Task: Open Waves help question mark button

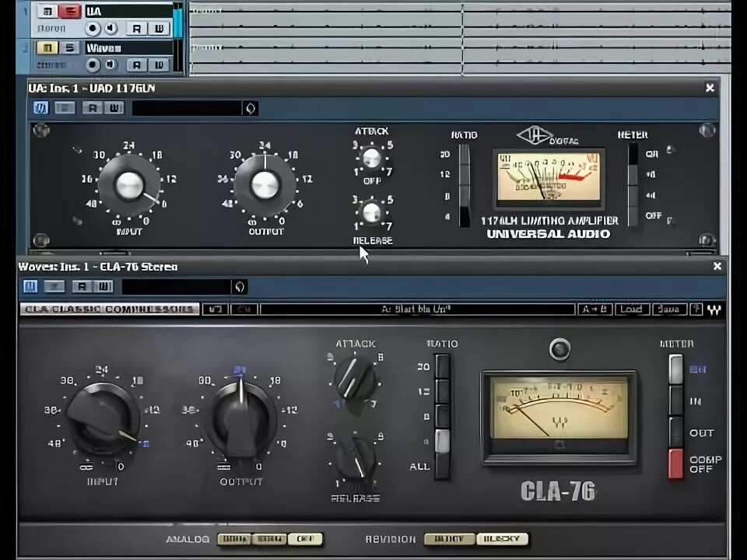Action: tap(696, 310)
